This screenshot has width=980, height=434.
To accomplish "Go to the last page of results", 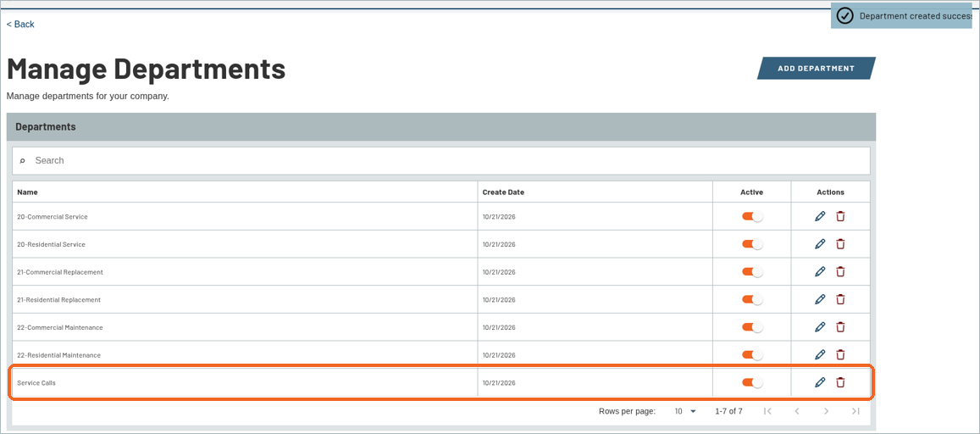I will click(x=855, y=411).
